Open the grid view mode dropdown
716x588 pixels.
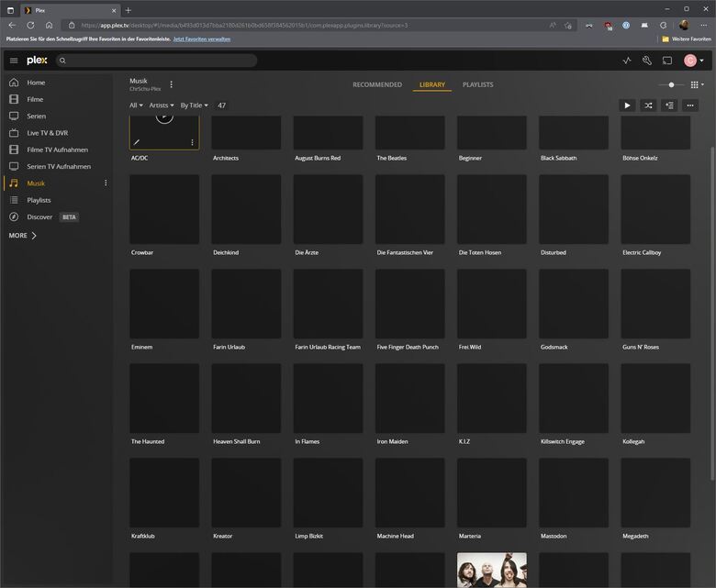[x=698, y=84]
